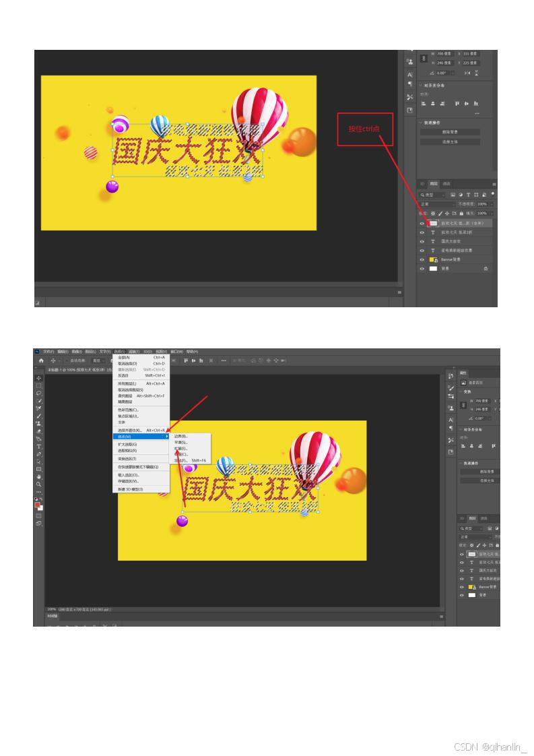This screenshot has height=756, width=534.
Task: Choose 反选(I) in the Select menu
Action: pyautogui.click(x=141, y=375)
